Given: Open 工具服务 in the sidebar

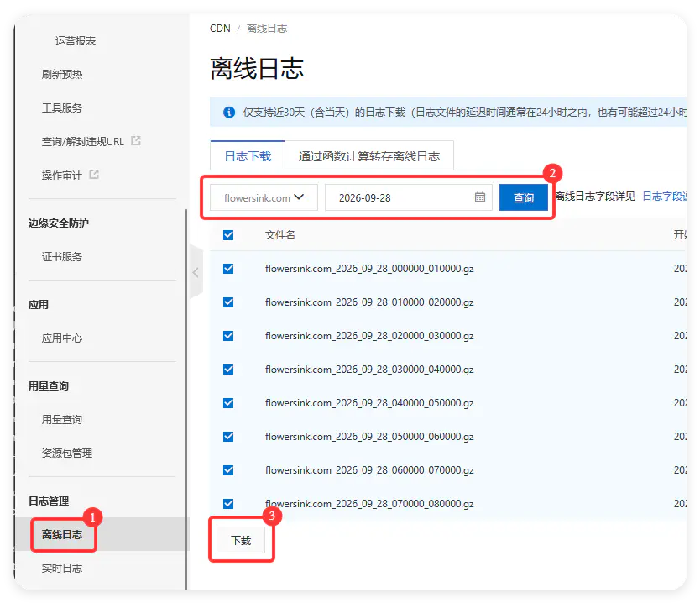Looking at the screenshot, I should (x=62, y=107).
